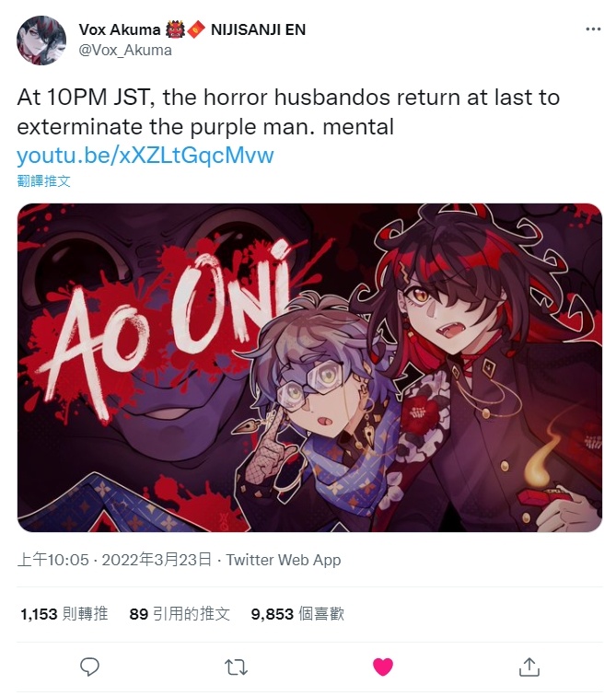Open the Ao Oni artwork image
Screen dimensions: 616x696
(309, 367)
